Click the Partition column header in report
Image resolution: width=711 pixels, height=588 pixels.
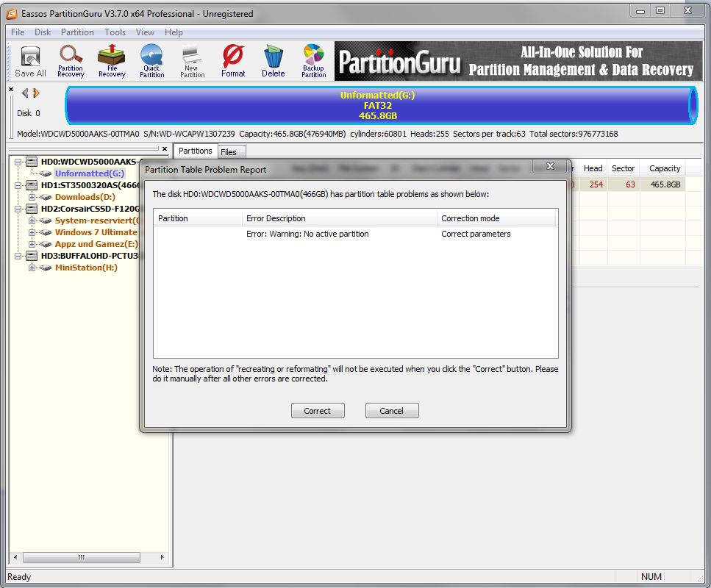pyautogui.click(x=198, y=218)
